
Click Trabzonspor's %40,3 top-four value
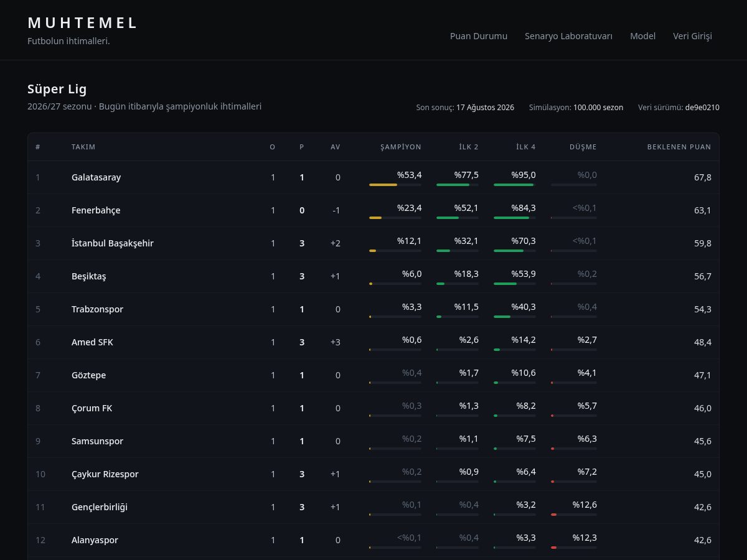coord(524,307)
